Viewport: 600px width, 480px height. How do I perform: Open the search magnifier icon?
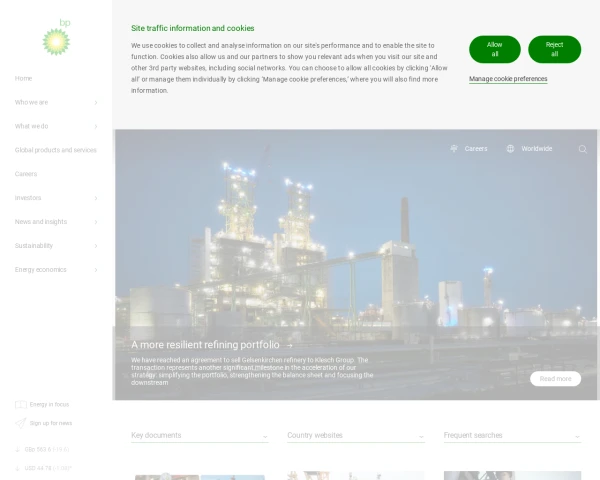pos(582,149)
